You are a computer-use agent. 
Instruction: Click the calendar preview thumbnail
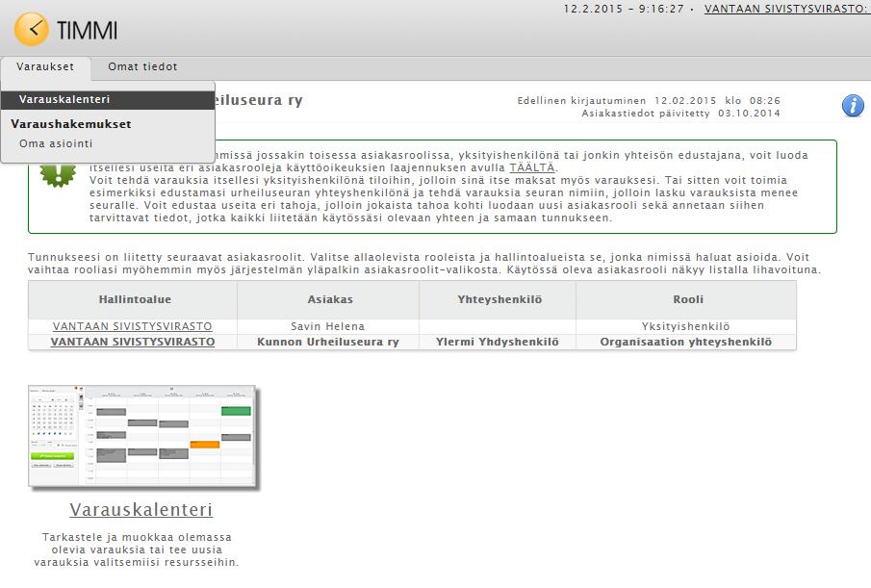[142, 436]
